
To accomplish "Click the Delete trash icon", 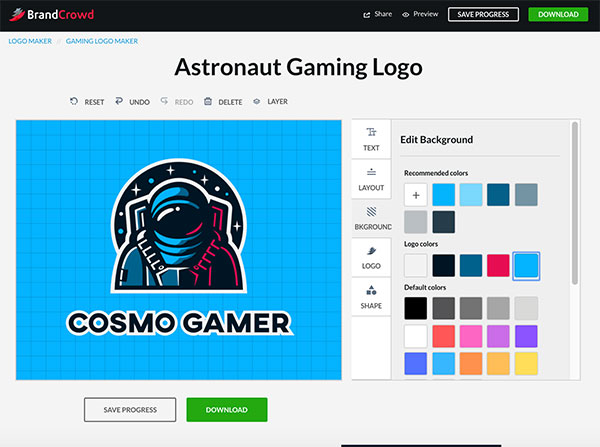I will (208, 101).
